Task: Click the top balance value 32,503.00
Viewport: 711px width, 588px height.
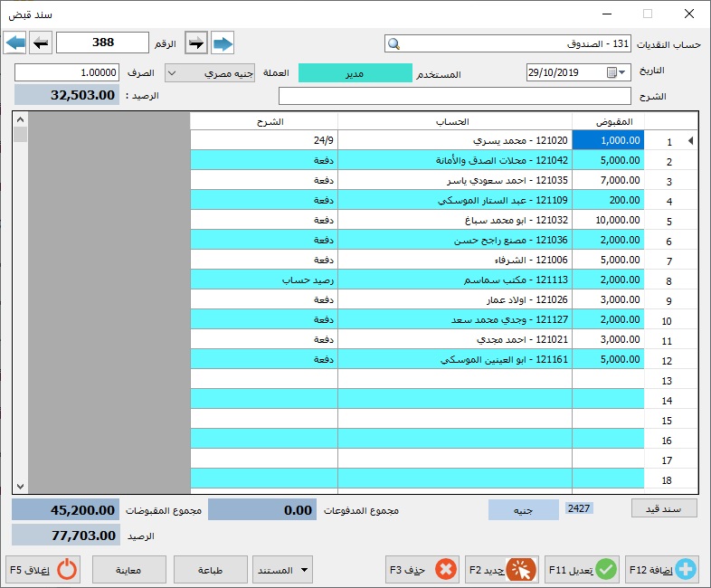Action: (67, 95)
